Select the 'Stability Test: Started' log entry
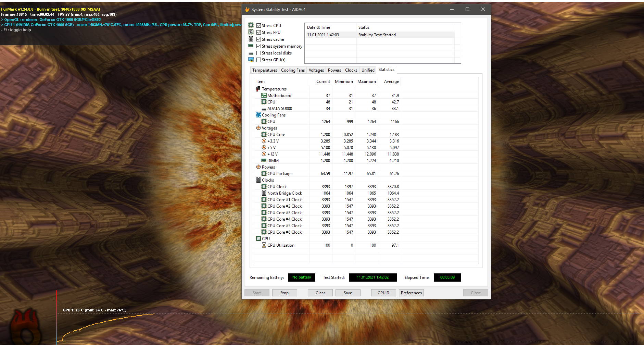Viewport: 644px width, 345px height. pos(379,35)
